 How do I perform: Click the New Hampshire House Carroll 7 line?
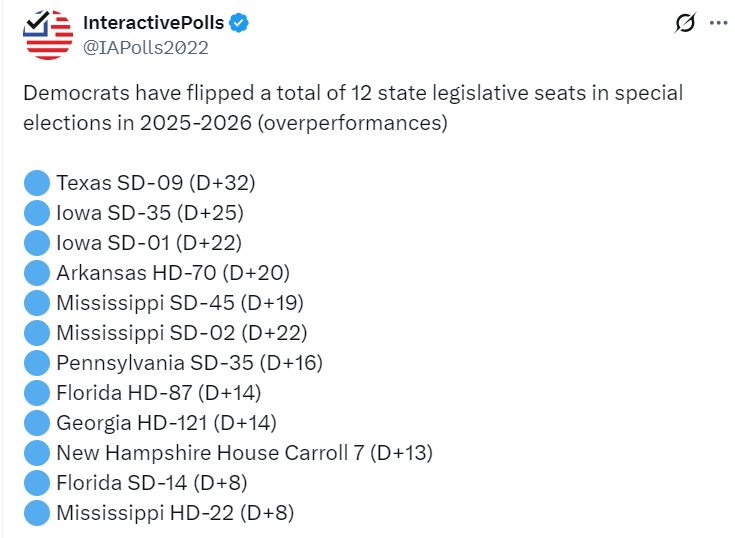pos(244,453)
